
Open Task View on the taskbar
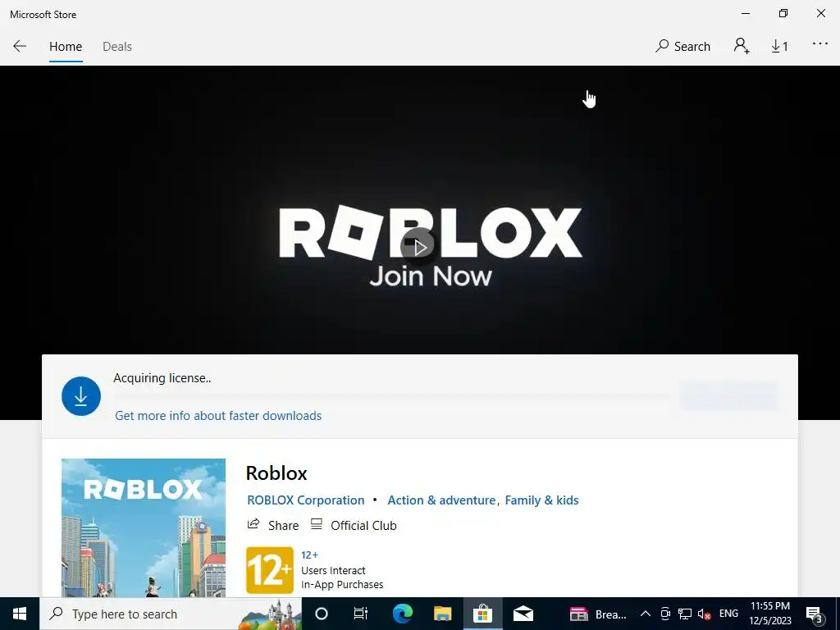[361, 614]
